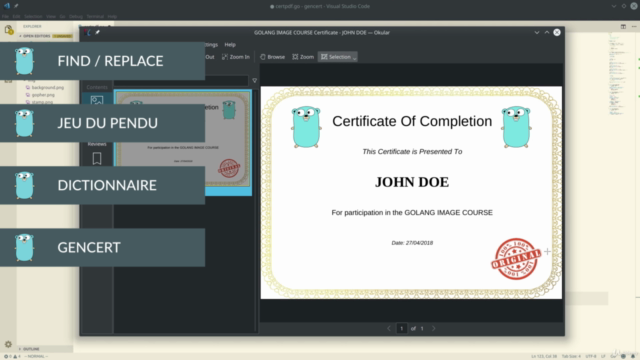
Task: Open the Contents panel in Okular sidebar
Action: point(97,87)
